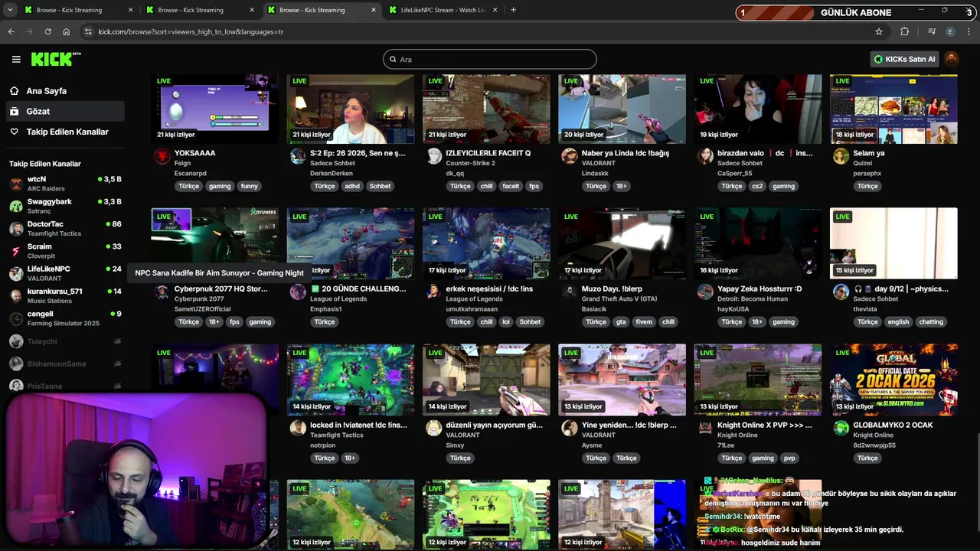The image size is (980, 551).
Task: Click the browser address bar URL
Action: (x=191, y=31)
